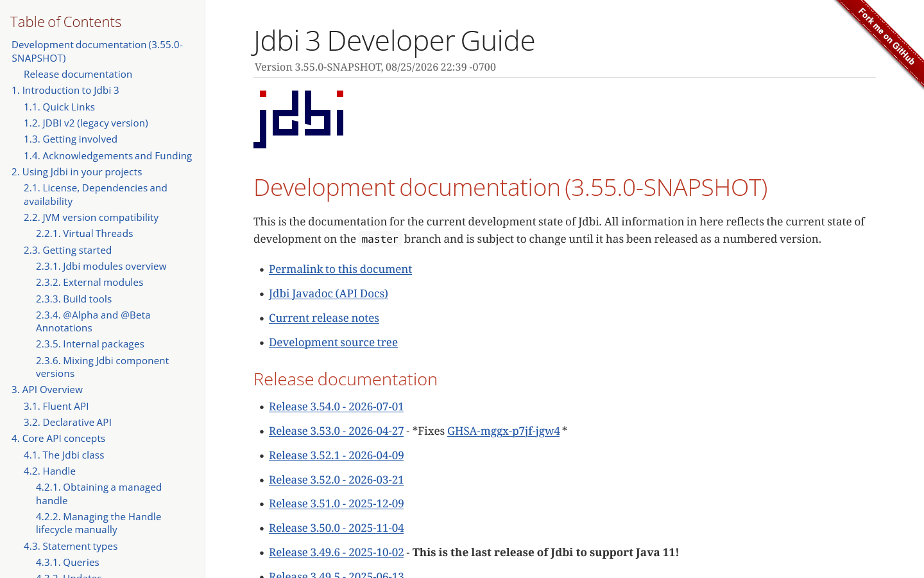Open 4.1. The Jdbi class
The height and width of the screenshot is (578, 924).
64,455
